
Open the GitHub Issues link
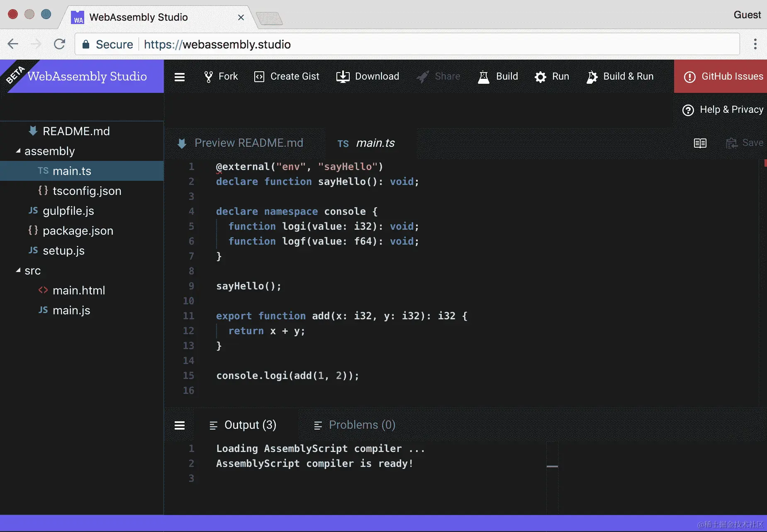tap(721, 76)
